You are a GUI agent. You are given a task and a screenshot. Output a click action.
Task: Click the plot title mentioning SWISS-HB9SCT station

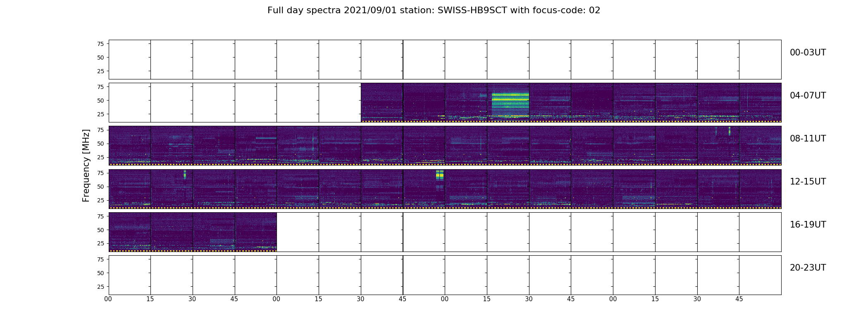434,10
